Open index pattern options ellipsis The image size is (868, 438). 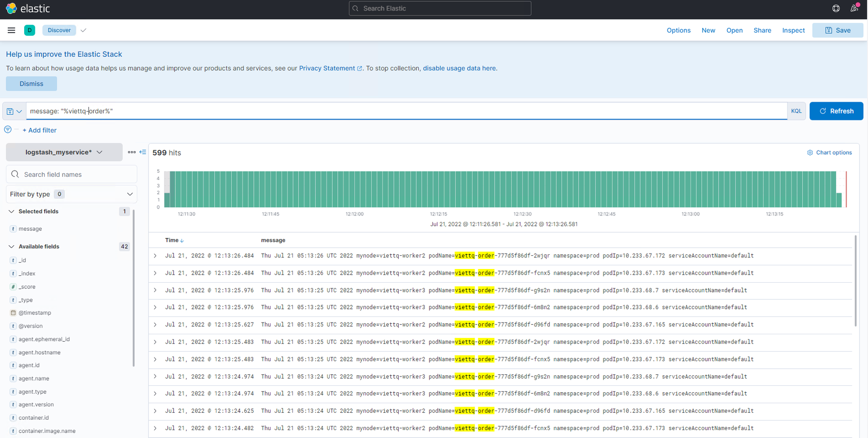coord(132,152)
